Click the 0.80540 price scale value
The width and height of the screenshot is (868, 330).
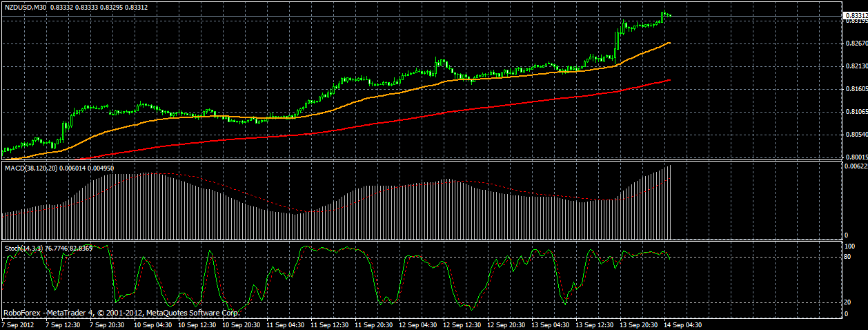tap(856, 135)
